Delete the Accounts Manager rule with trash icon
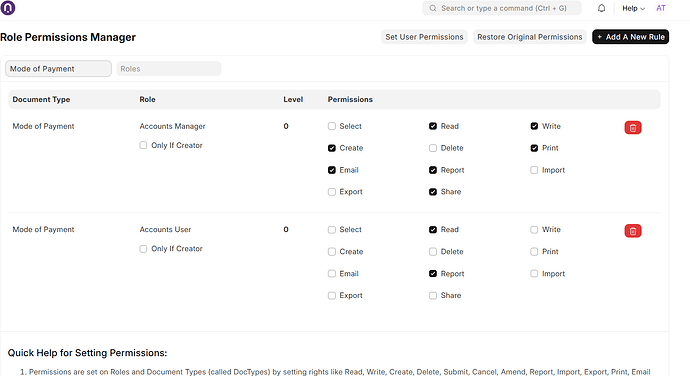Viewport: 690px width, 376px height. [633, 128]
